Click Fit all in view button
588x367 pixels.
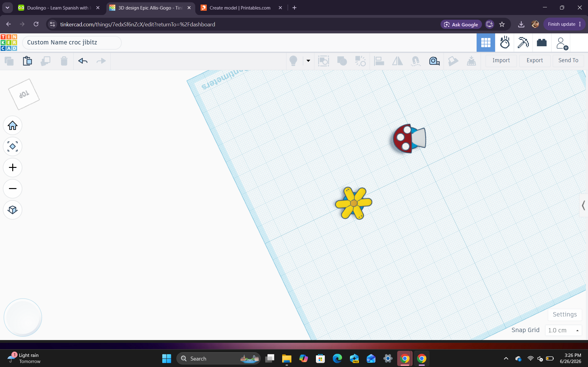tap(13, 146)
